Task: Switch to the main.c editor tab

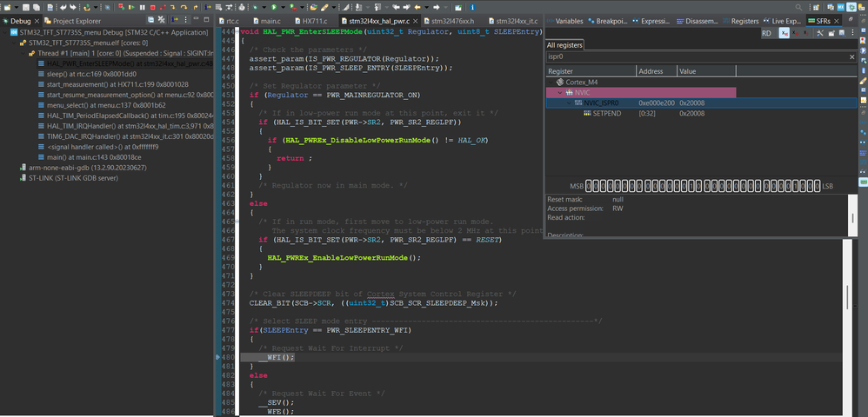Action: click(x=270, y=20)
